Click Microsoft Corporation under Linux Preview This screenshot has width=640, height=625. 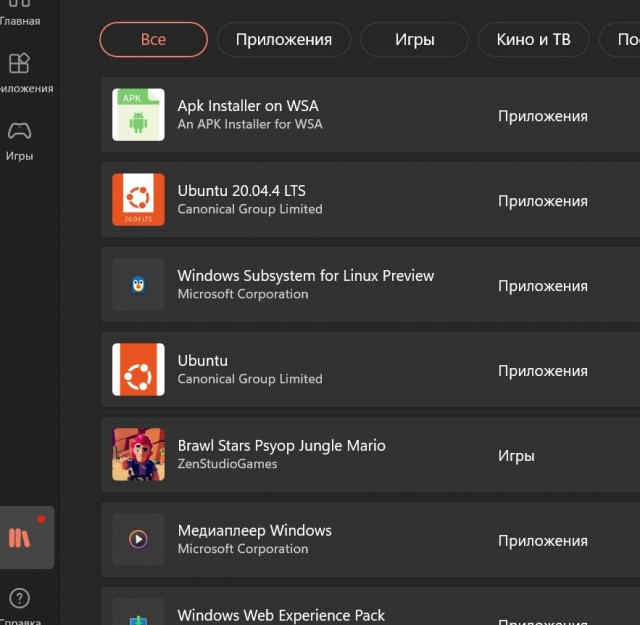click(x=243, y=294)
